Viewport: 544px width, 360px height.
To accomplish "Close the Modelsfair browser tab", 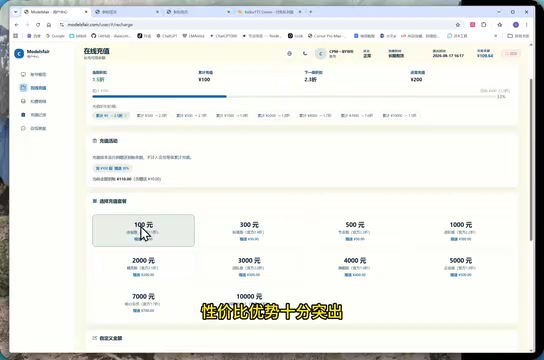I will click(x=86, y=12).
